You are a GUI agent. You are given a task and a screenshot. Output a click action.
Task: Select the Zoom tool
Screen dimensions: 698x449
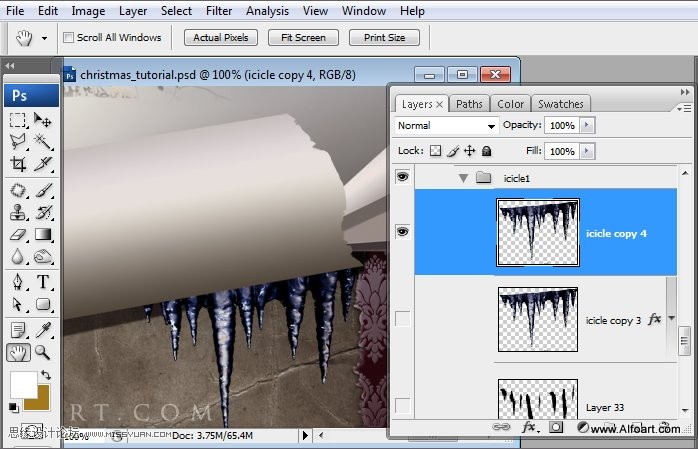click(x=43, y=352)
